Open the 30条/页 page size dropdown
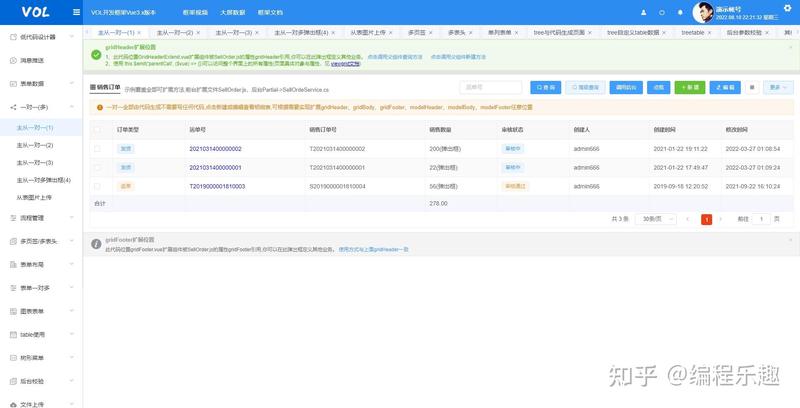The width and height of the screenshot is (800, 408). pyautogui.click(x=656, y=219)
